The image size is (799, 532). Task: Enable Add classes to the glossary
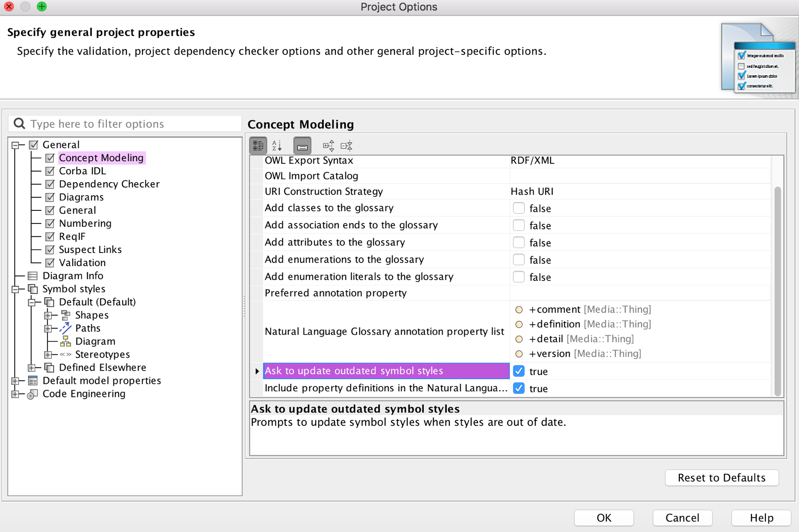pos(519,208)
